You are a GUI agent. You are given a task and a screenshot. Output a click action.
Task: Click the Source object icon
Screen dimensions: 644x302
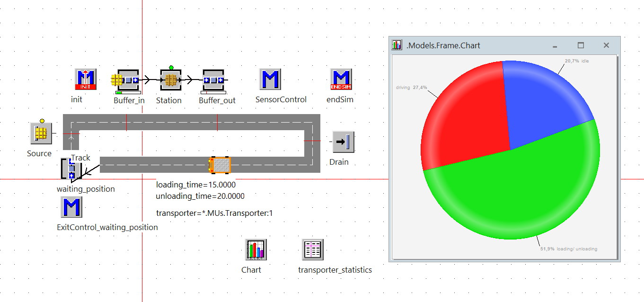[x=41, y=133]
